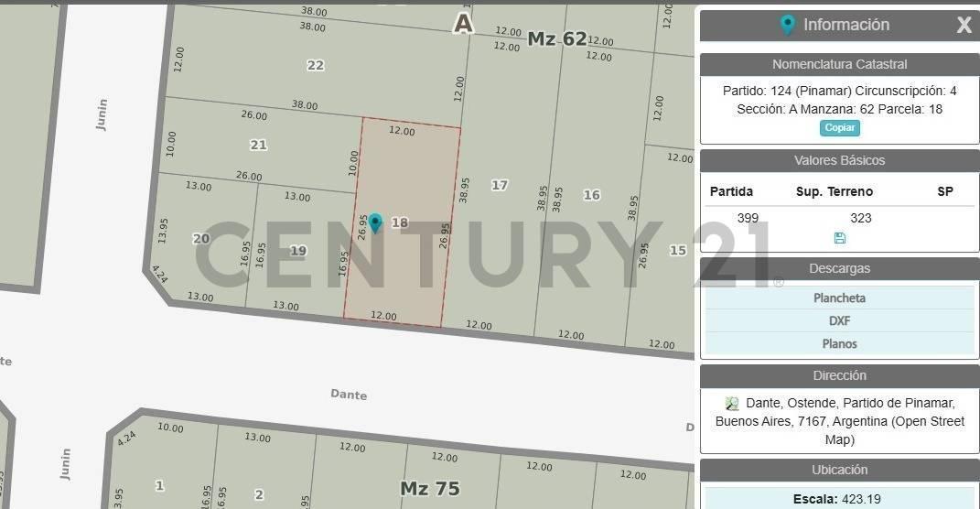The image size is (980, 509).
Task: Click the teal location pin on parcel 18
Action: pos(375,223)
